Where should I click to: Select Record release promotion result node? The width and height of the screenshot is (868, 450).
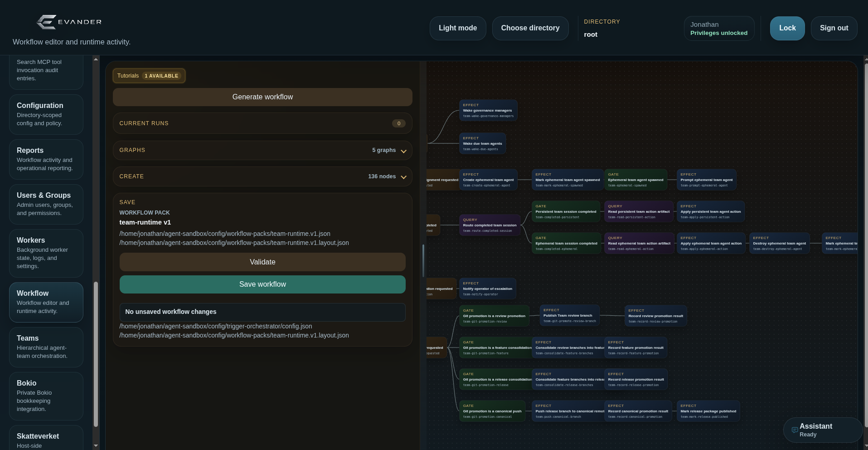click(x=636, y=380)
